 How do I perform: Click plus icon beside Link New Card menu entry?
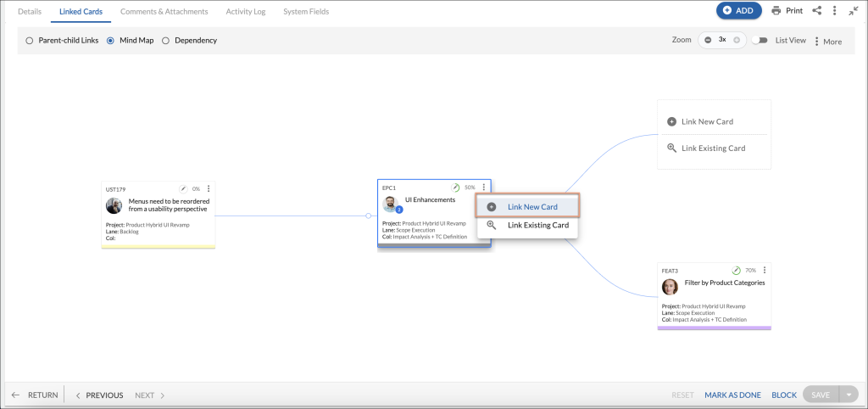491,207
